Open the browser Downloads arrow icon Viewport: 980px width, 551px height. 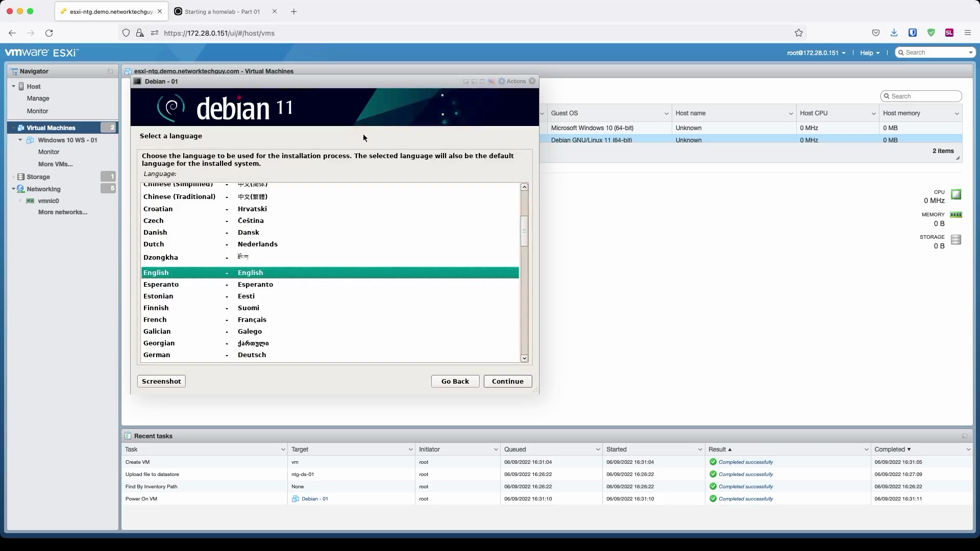click(894, 33)
